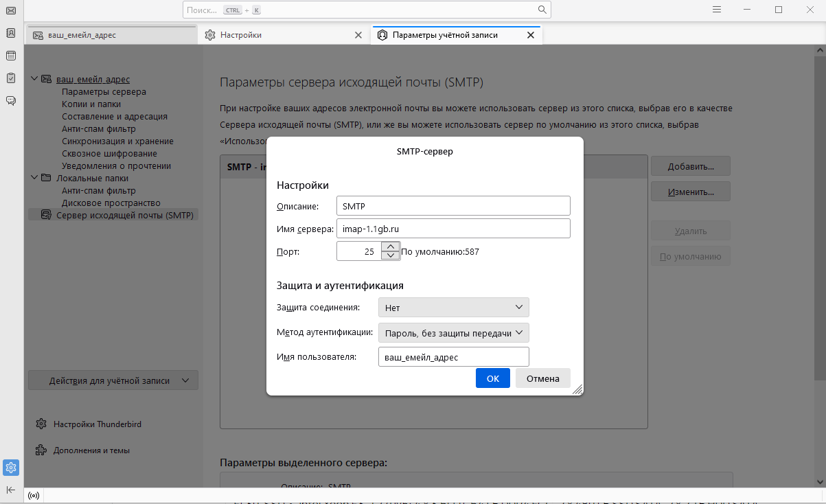Click the Имя сервера input field

453,229
